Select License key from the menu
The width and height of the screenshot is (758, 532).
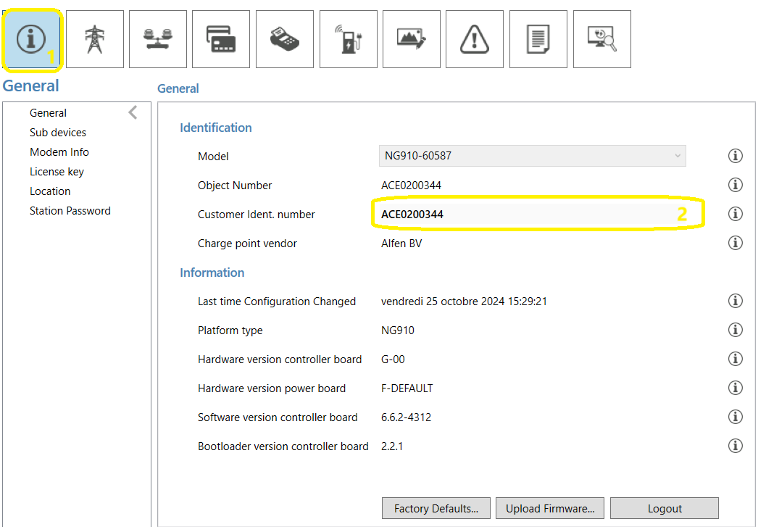(57, 171)
